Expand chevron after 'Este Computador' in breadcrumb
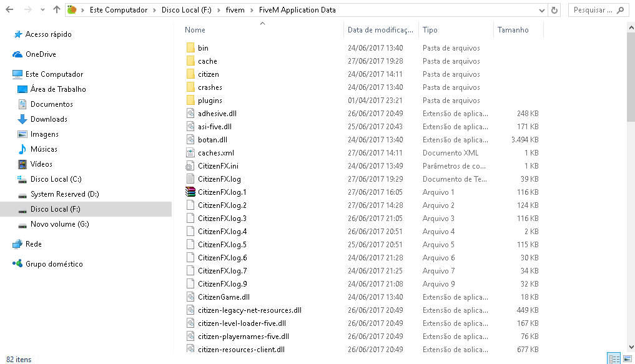The height and width of the screenshot is (364, 635). click(154, 10)
